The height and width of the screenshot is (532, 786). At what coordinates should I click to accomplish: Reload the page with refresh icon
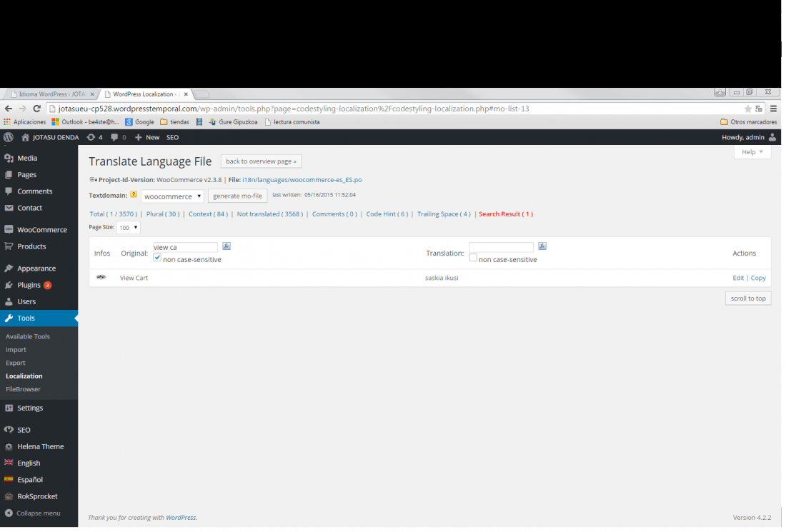coord(36,109)
